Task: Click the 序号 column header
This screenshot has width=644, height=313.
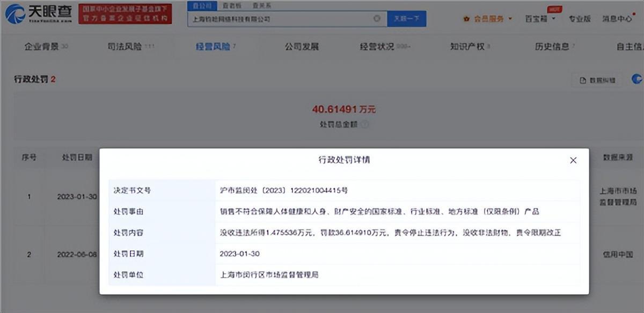Action: (29, 158)
